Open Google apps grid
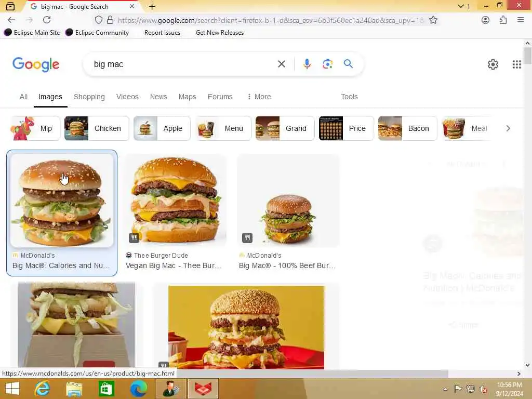 point(517,64)
